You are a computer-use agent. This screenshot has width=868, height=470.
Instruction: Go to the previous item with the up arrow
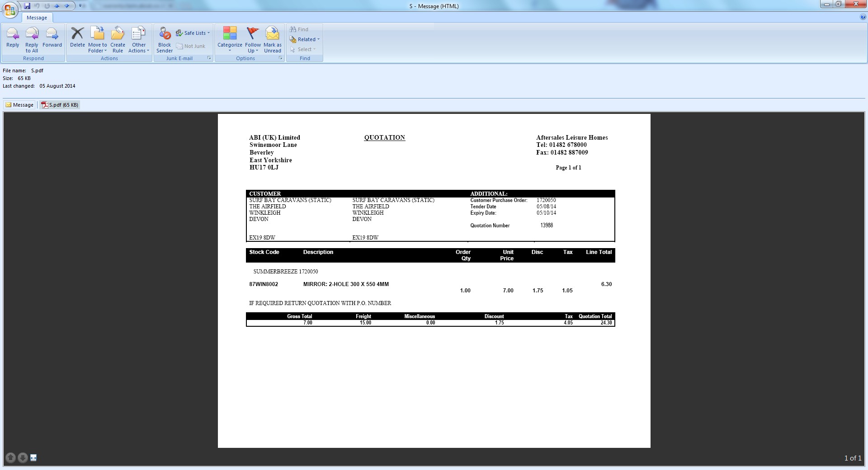point(57,6)
